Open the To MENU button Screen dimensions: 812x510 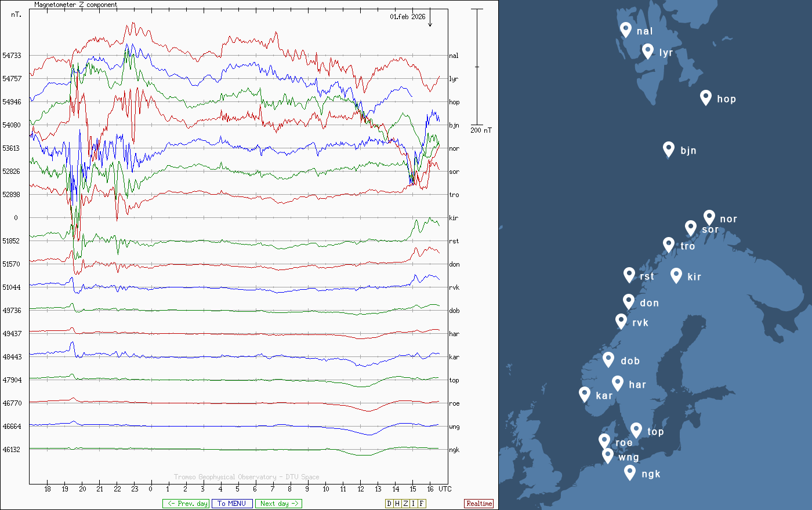(x=232, y=504)
